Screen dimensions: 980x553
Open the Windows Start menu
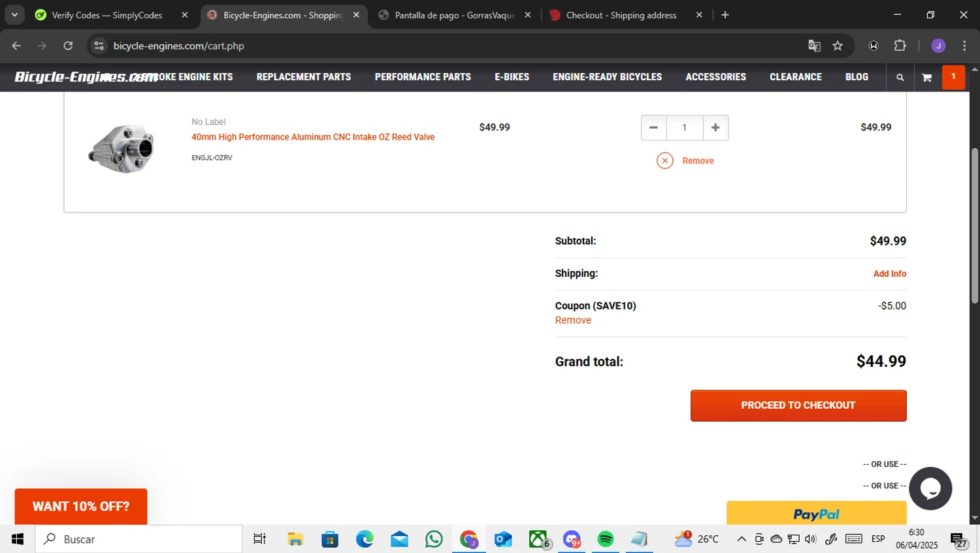pyautogui.click(x=18, y=539)
